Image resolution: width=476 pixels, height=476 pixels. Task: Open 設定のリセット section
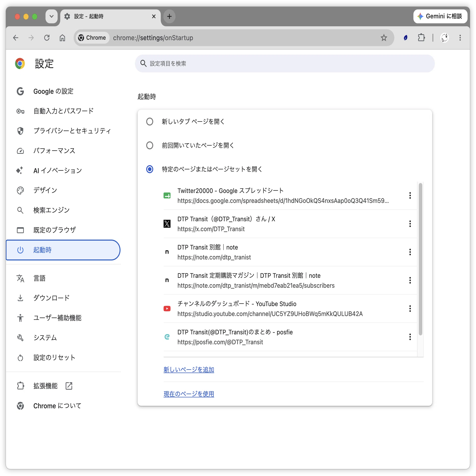click(63, 357)
